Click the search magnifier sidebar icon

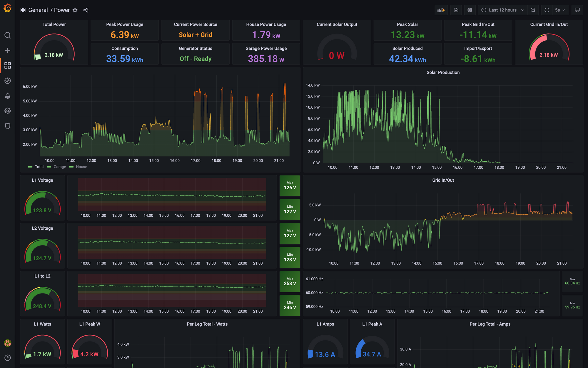[6, 35]
